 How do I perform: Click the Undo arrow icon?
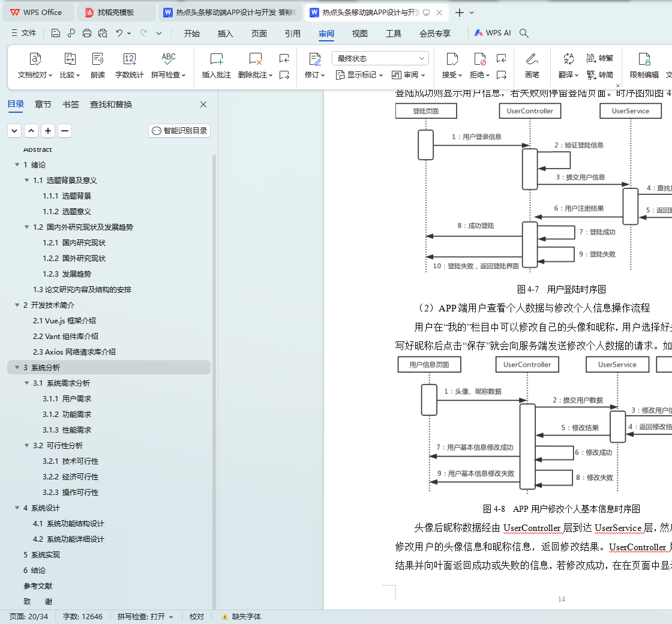(x=119, y=33)
